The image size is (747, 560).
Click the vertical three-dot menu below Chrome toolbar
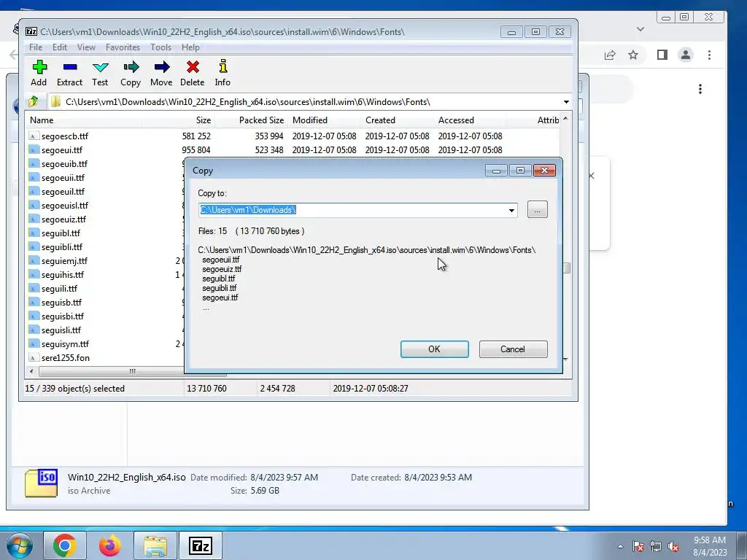[x=700, y=89]
